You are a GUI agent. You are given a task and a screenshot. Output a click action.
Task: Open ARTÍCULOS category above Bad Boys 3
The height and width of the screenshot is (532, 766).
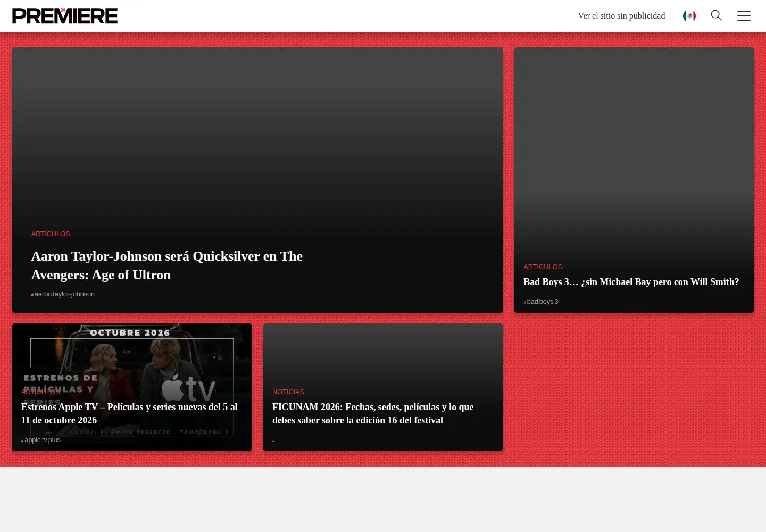[x=543, y=267]
